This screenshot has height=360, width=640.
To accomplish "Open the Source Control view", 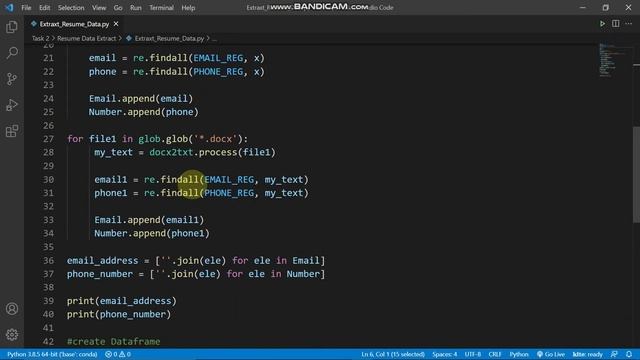I will (x=12, y=79).
